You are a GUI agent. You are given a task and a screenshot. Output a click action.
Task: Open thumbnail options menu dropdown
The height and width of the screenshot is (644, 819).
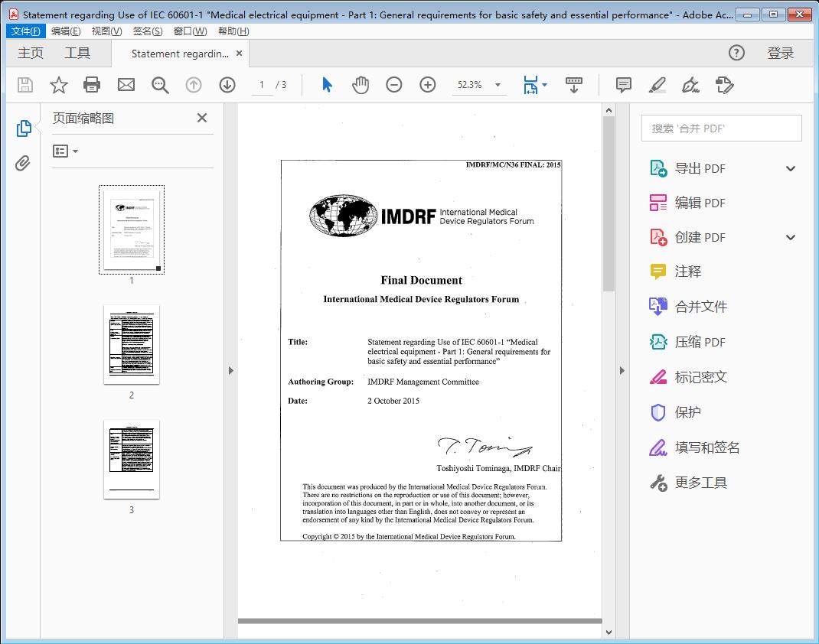66,151
